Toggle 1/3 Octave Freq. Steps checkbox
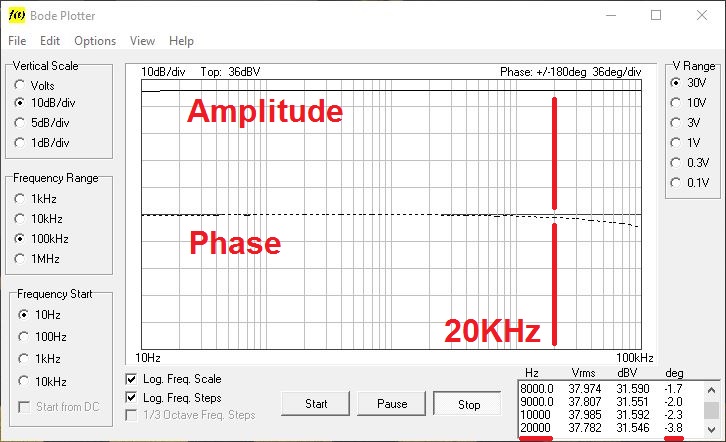This screenshot has height=442, width=726. pyautogui.click(x=131, y=415)
